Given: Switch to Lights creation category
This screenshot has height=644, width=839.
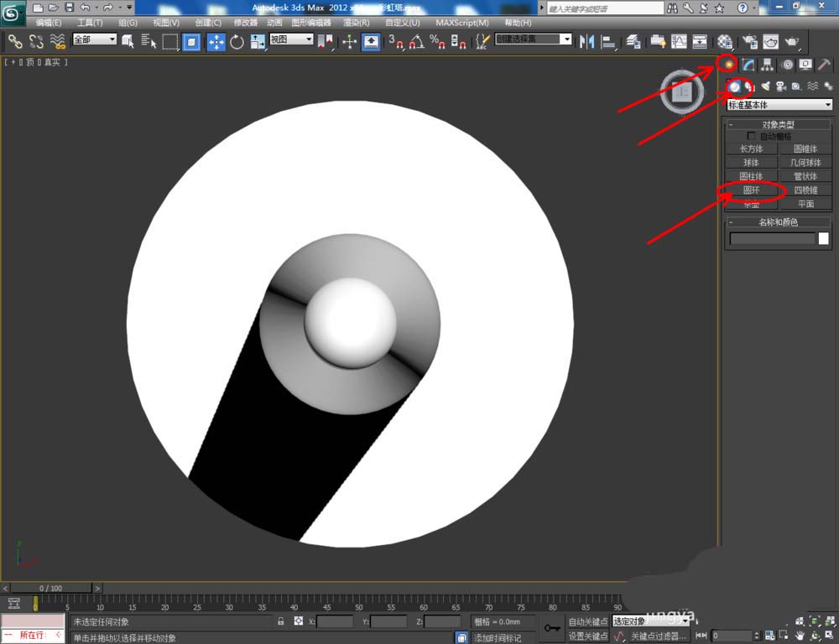Looking at the screenshot, I should (x=765, y=86).
